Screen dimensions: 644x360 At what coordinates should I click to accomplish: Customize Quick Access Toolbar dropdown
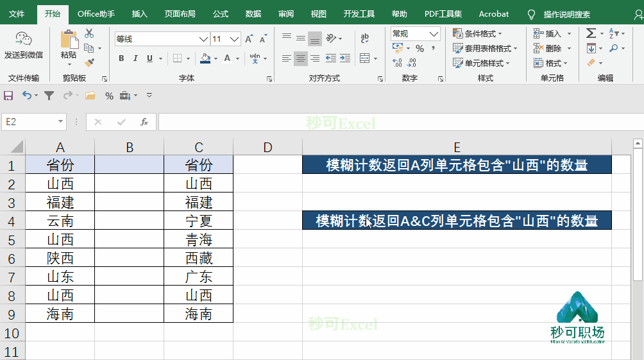click(149, 96)
